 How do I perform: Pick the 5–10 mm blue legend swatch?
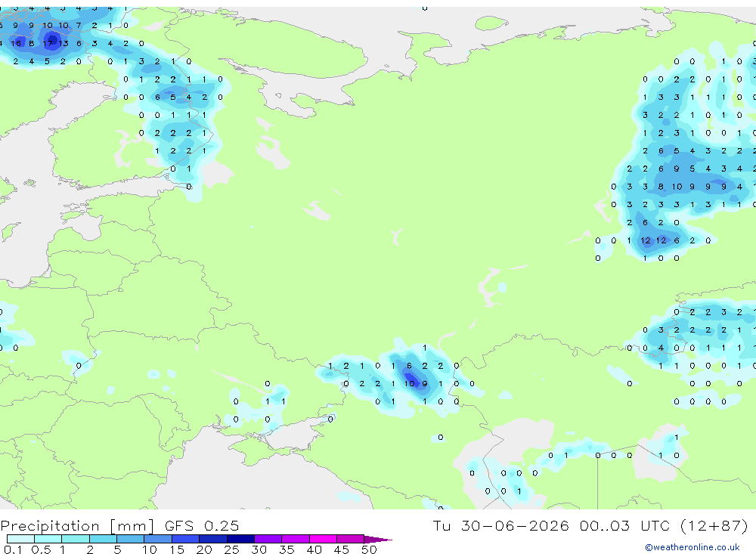pyautogui.click(x=130, y=539)
